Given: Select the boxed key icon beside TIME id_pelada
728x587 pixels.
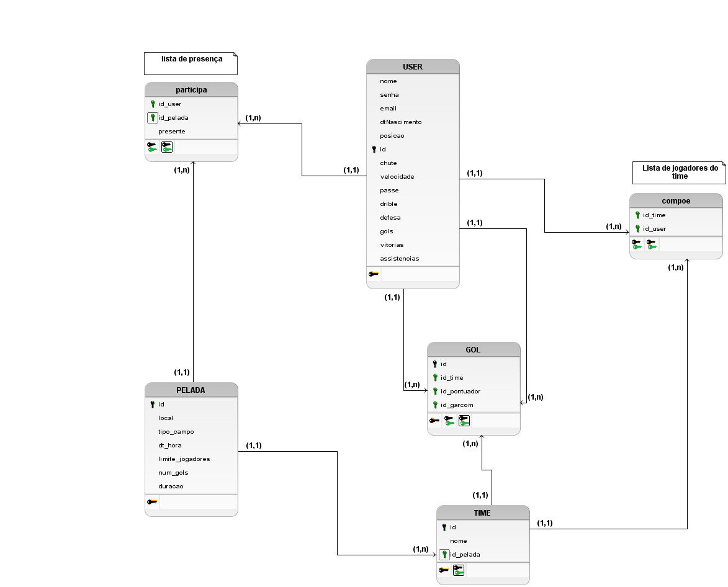Looking at the screenshot, I should coord(444,555).
